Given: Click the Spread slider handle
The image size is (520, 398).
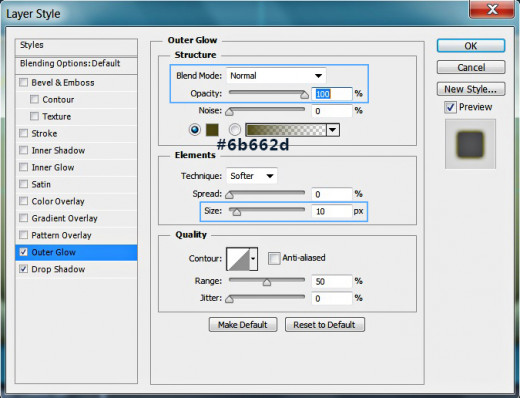Looking at the screenshot, I should 229,195.
